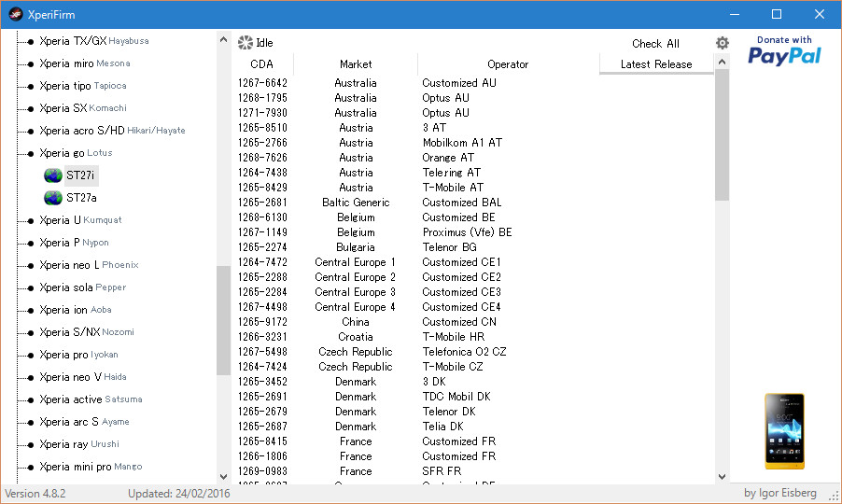
Task: Click the device tree scrollbar up arrow
Action: [x=223, y=39]
